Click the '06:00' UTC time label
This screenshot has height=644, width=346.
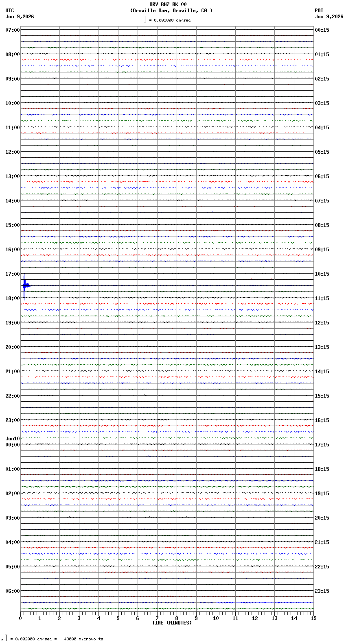click(x=13, y=591)
